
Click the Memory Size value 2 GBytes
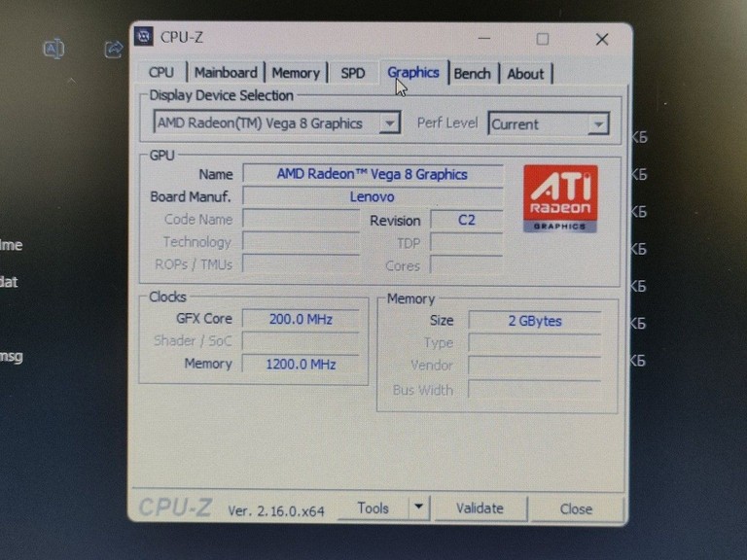point(535,321)
